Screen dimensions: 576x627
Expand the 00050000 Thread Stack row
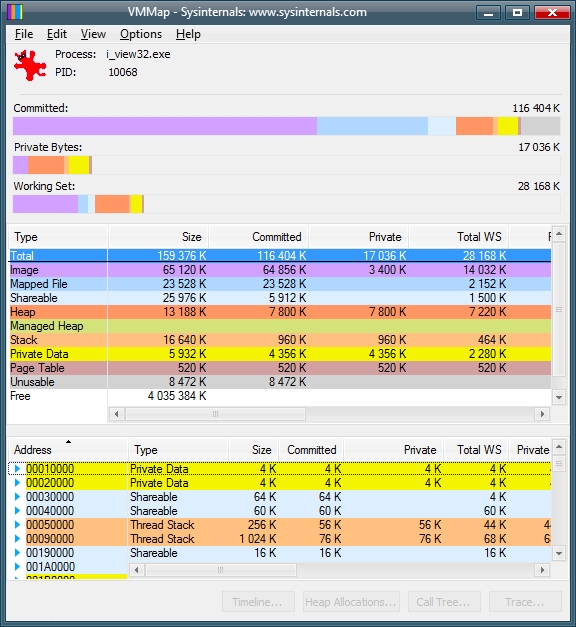coord(17,524)
